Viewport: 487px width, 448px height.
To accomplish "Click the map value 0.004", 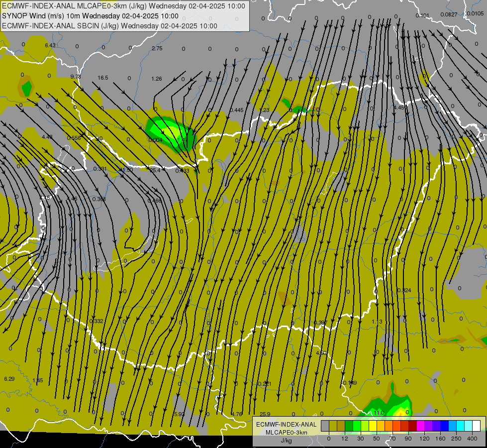I will (x=155, y=140).
